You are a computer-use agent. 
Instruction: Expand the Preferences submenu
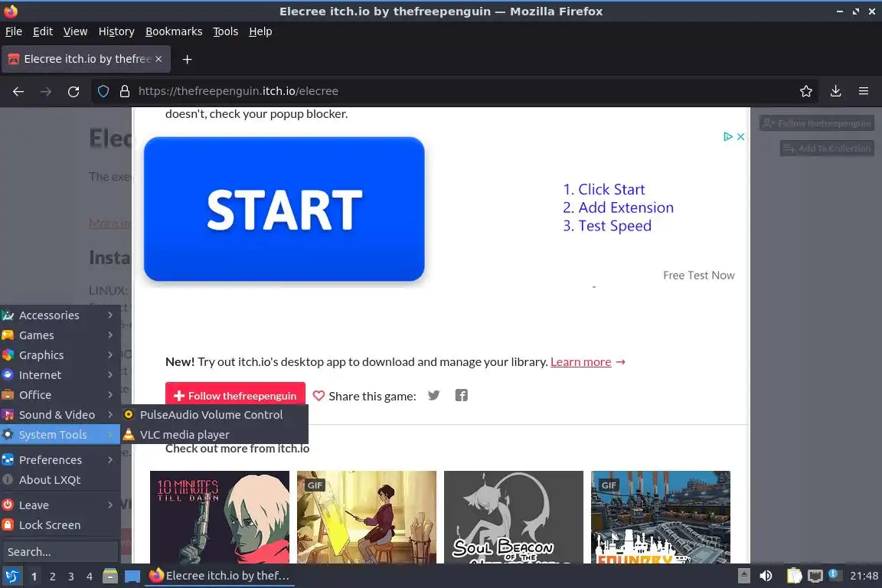(60, 459)
